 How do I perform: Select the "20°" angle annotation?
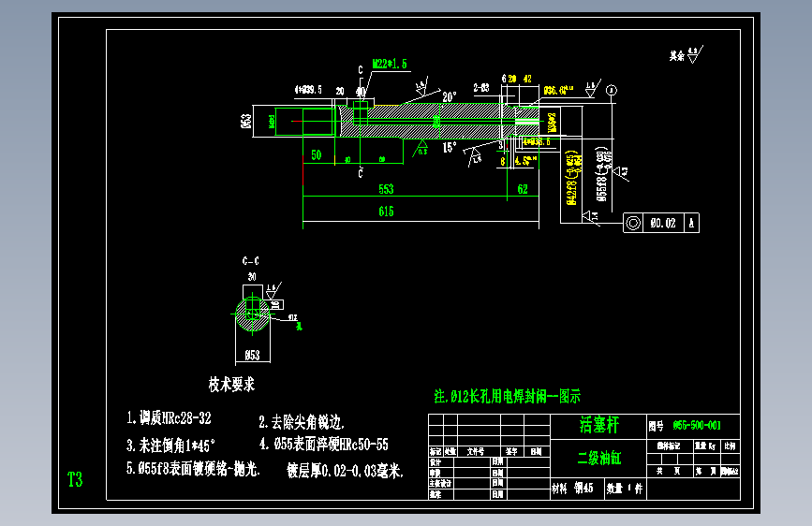click(450, 96)
